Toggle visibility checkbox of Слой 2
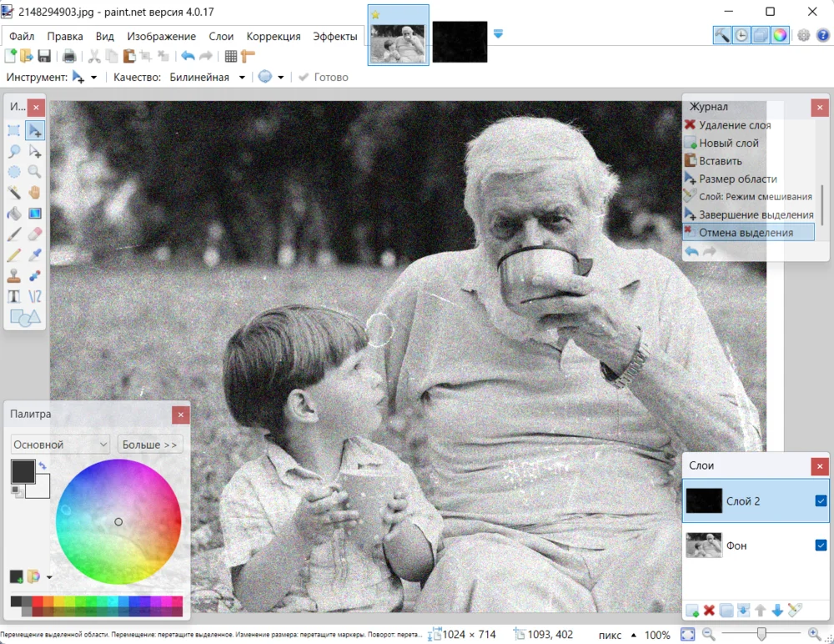834x644 pixels. coord(821,501)
